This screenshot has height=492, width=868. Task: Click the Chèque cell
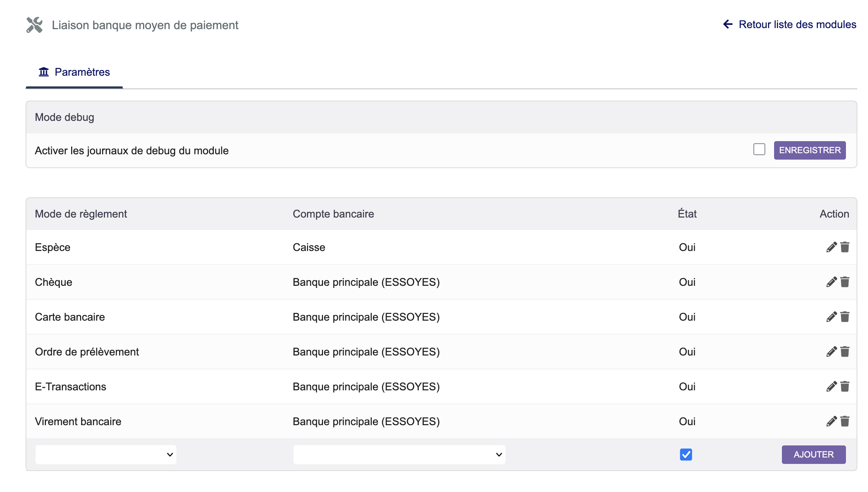53,282
